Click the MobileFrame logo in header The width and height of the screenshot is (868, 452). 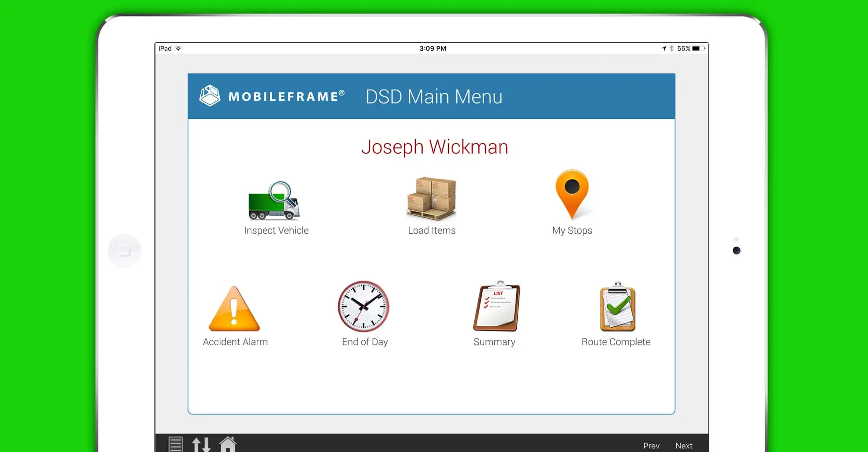point(272,96)
